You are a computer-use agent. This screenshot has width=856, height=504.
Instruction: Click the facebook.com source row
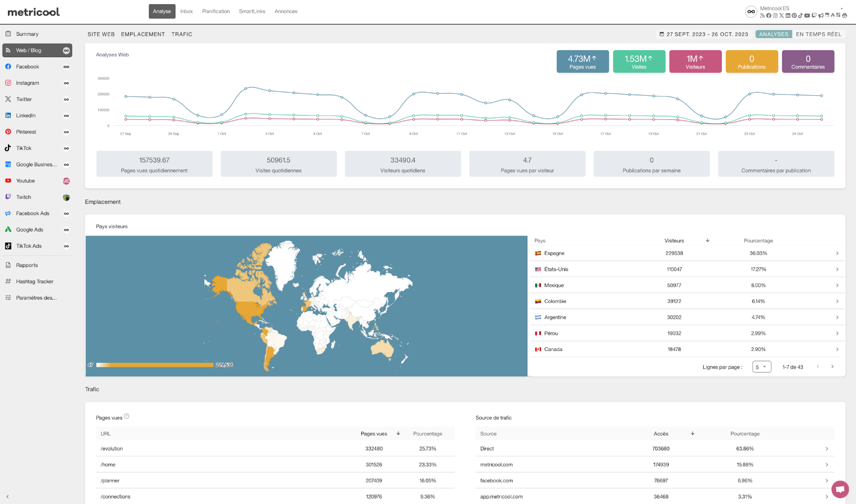(655, 481)
